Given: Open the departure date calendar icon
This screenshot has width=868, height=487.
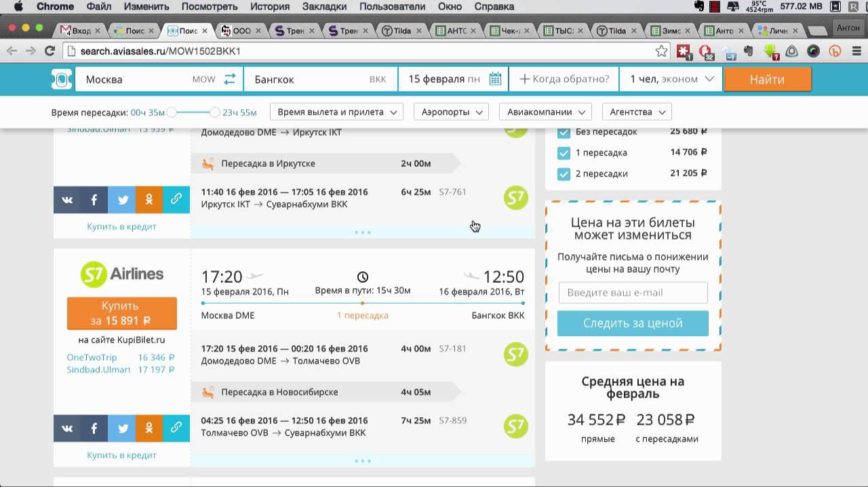Looking at the screenshot, I should tap(496, 79).
